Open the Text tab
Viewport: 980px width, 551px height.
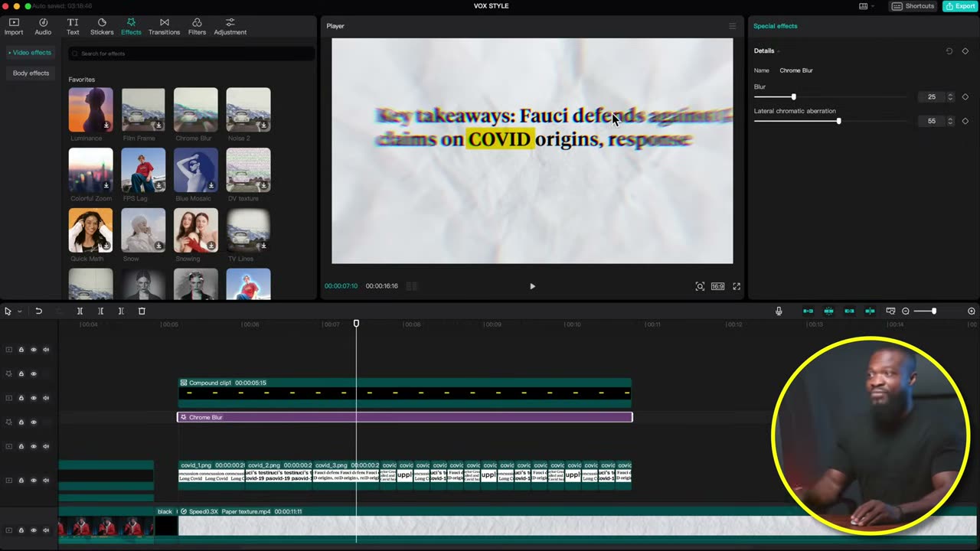[73, 27]
